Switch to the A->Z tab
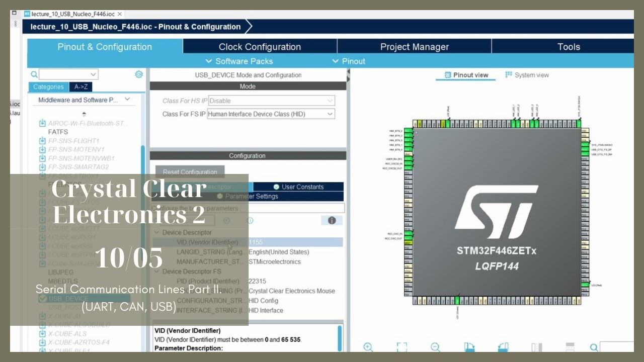This screenshot has height=362, width=644. point(80,87)
